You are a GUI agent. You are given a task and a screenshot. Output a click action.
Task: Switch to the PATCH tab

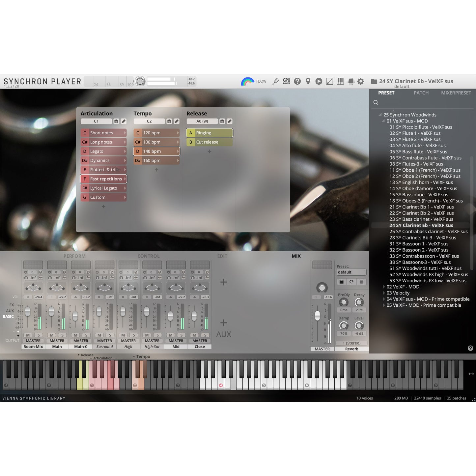point(421,93)
